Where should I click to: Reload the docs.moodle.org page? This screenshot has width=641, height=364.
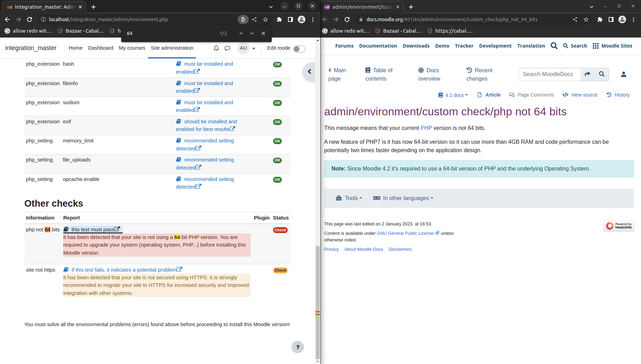(x=347, y=19)
